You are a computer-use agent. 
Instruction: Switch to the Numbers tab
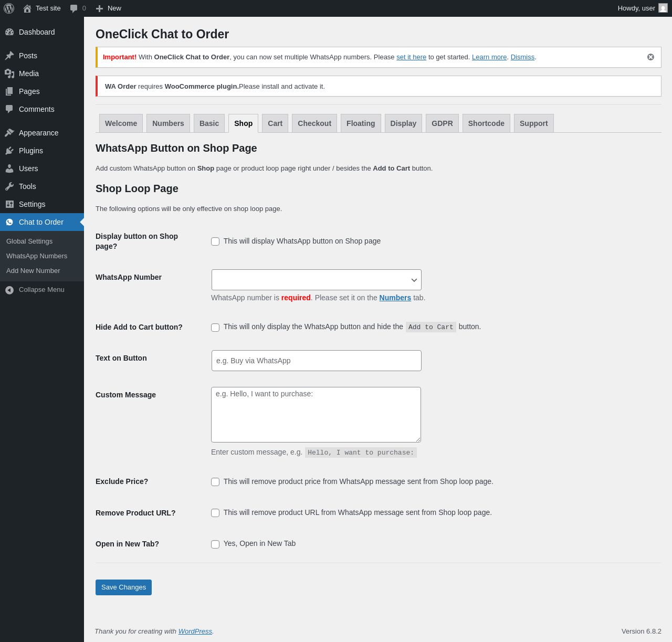[x=168, y=123]
